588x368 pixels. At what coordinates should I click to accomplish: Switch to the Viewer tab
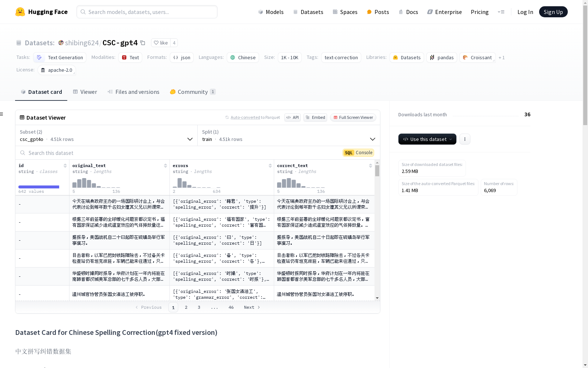tap(85, 92)
